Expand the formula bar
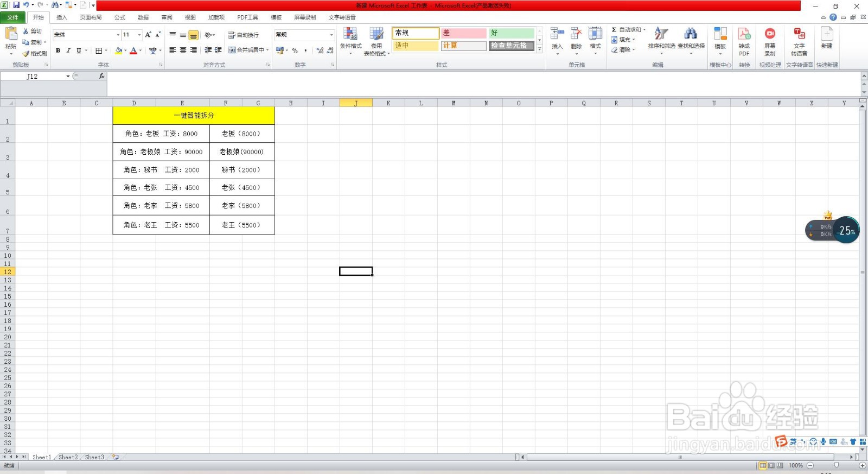868x474 pixels. coord(864,76)
